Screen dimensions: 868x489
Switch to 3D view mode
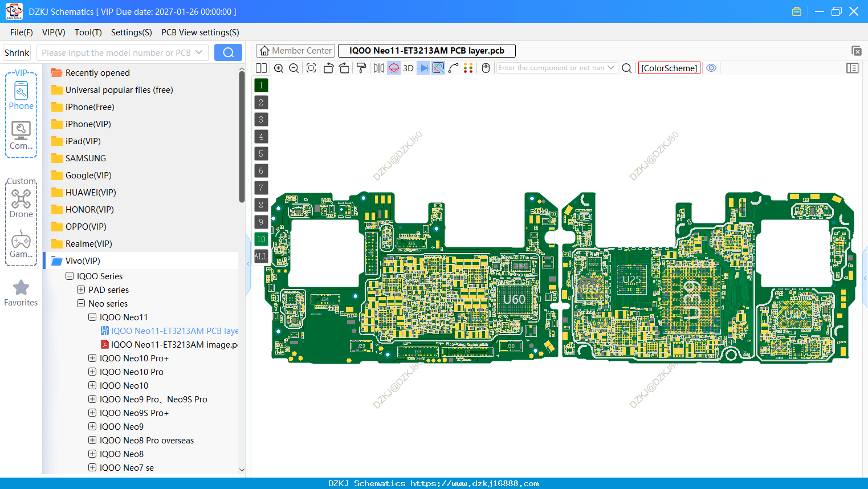(408, 68)
